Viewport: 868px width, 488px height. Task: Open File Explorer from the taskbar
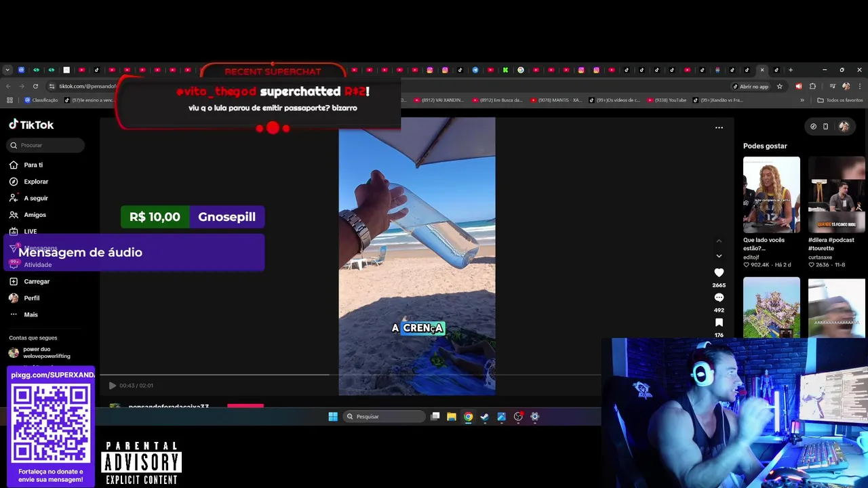tap(452, 416)
